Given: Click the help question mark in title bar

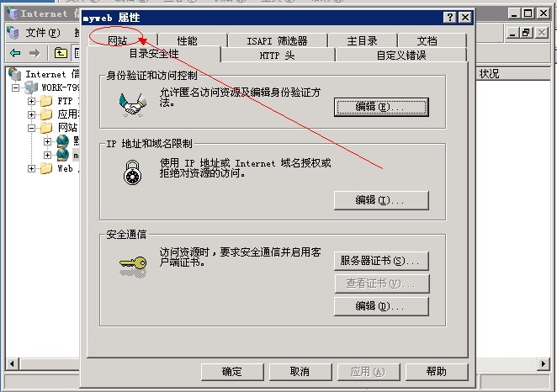Looking at the screenshot, I should pos(450,18).
